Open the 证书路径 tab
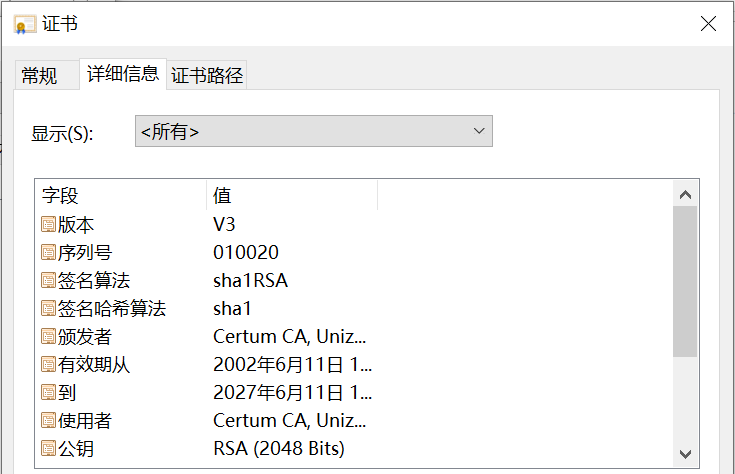The height and width of the screenshot is (474, 735). coord(207,75)
